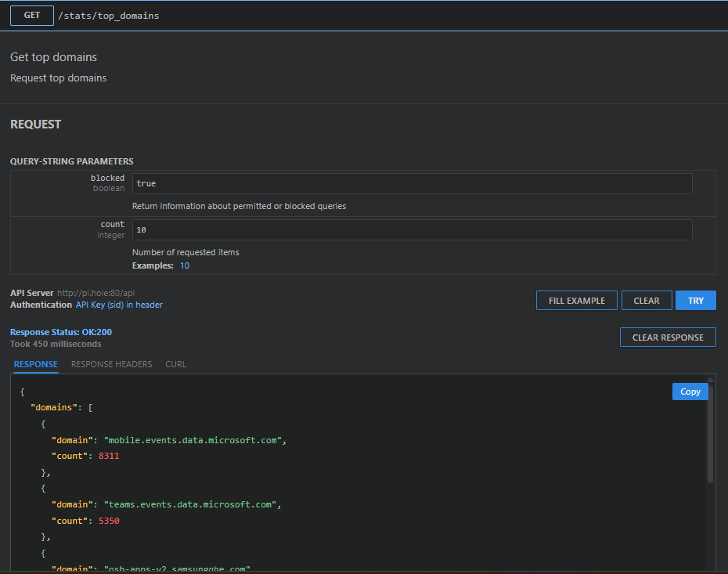
Task: Focus the blocked parameter input field
Action: point(412,183)
